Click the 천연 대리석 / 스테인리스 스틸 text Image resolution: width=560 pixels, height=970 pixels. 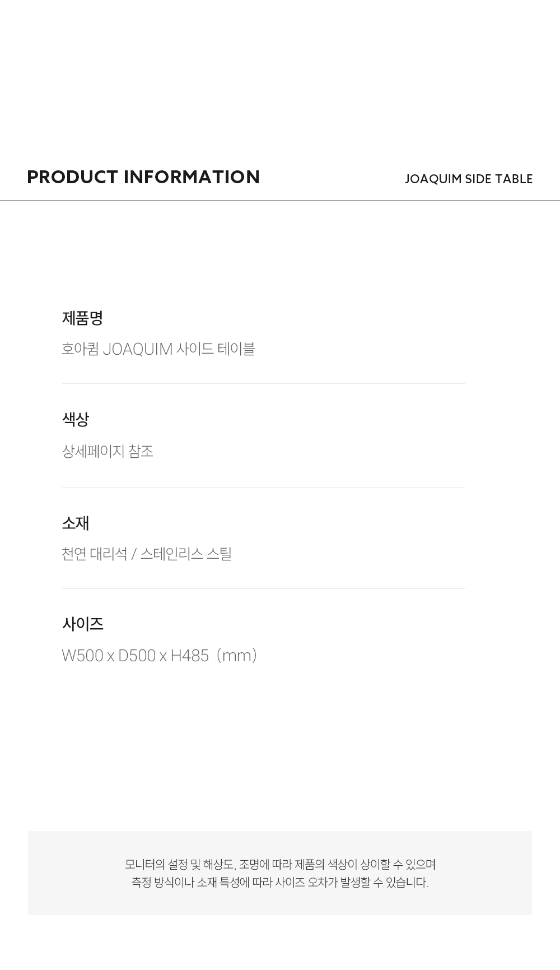(x=147, y=554)
